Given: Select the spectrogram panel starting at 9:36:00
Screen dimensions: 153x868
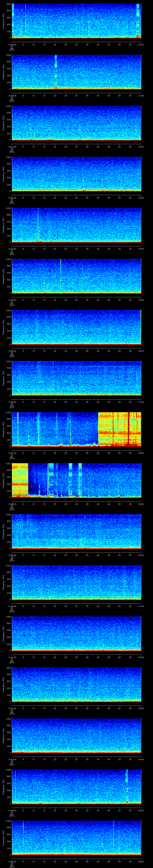Looking at the screenshot, I should 76,378.
